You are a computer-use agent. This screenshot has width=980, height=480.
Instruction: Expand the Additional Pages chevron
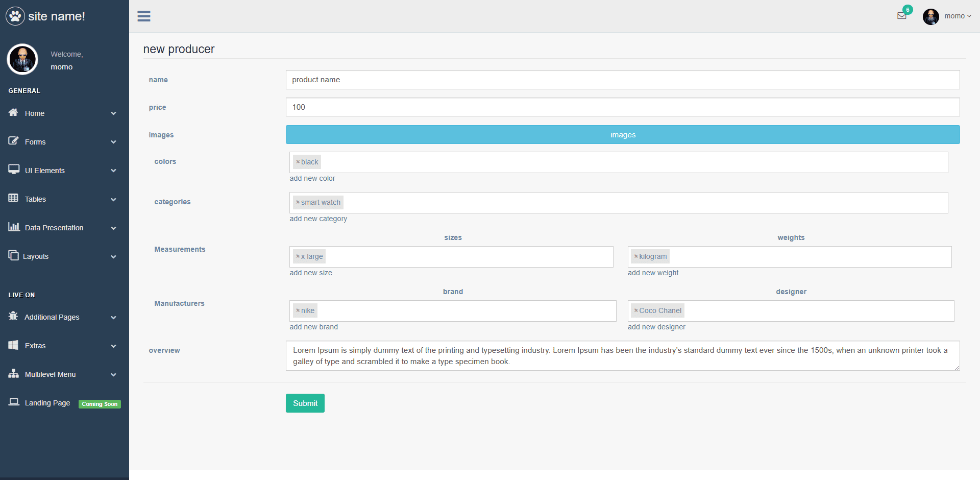click(x=113, y=317)
